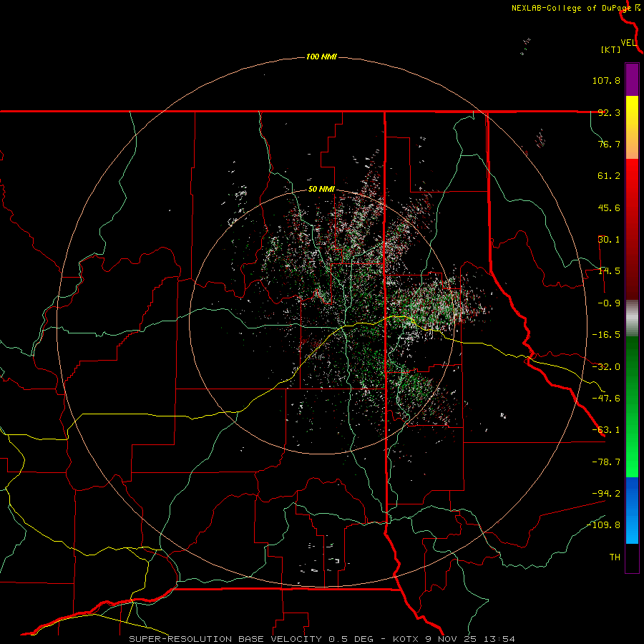Click the -32.0 velocity scale value

[606, 367]
